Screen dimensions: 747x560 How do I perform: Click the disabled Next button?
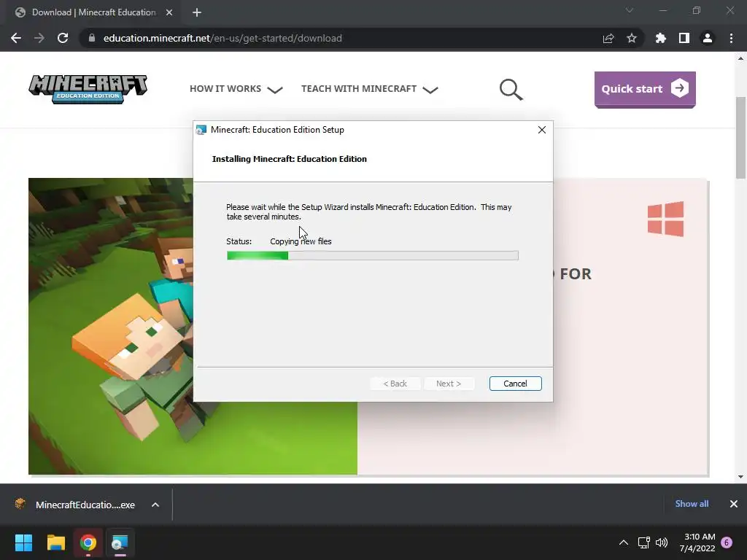pos(449,384)
